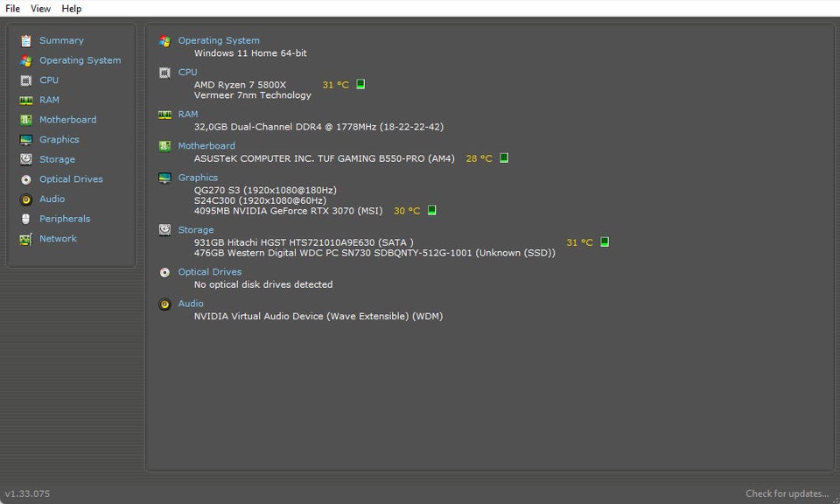The height and width of the screenshot is (504, 840).
Task: Click Check for updates link
Action: 787,493
